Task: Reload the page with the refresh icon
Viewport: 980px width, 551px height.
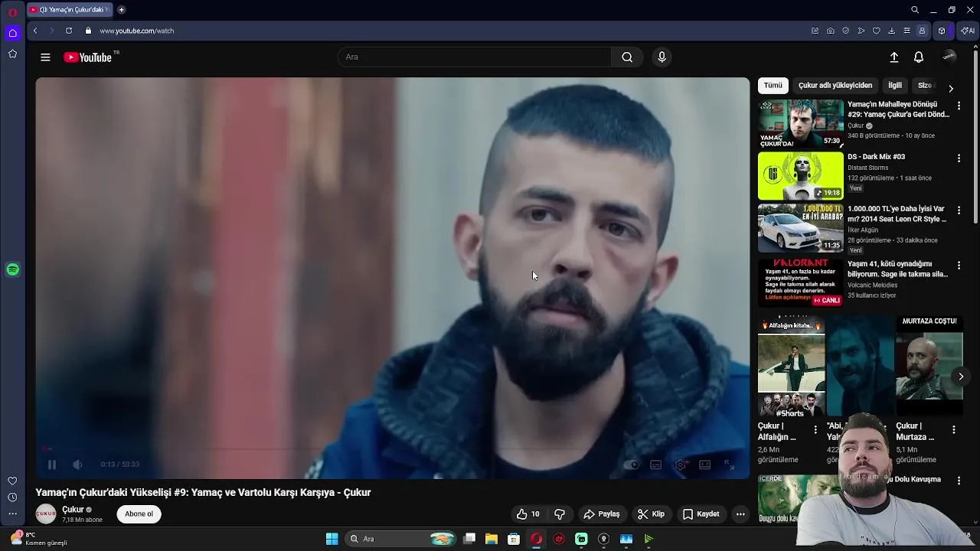Action: tap(69, 31)
